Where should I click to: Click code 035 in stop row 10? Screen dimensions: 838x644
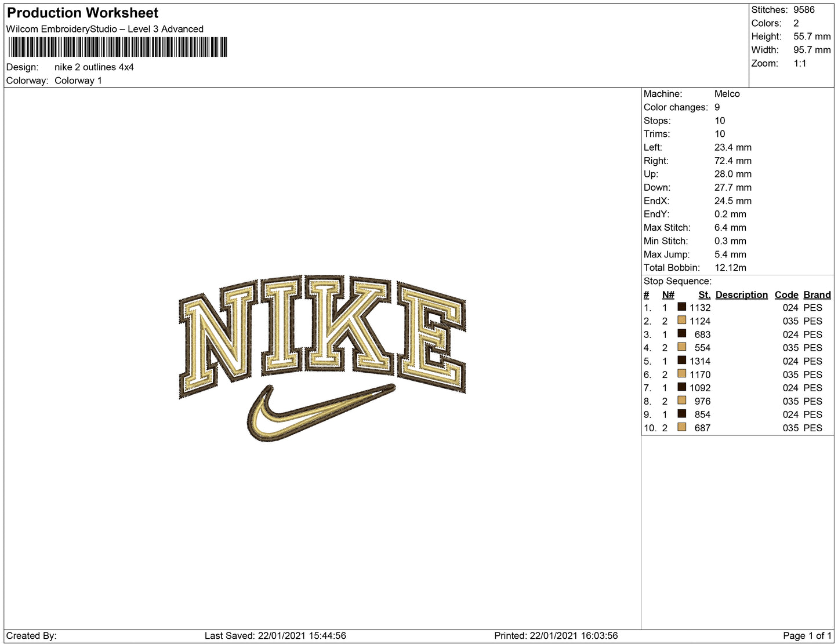pos(790,428)
